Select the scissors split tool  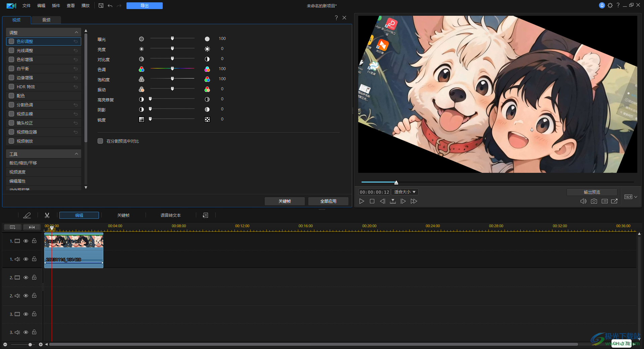point(47,215)
